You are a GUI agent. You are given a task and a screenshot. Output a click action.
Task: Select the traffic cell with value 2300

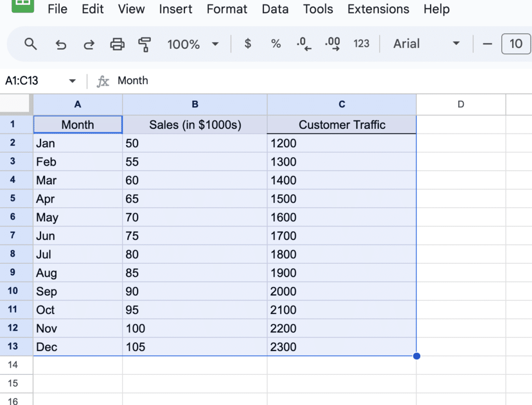pyautogui.click(x=342, y=346)
